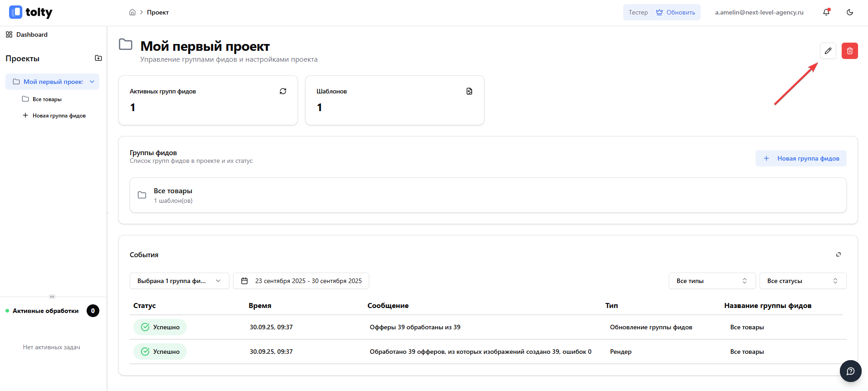Click the edit project pencil button
Image resolution: width=868 pixels, height=391 pixels.
tap(828, 51)
